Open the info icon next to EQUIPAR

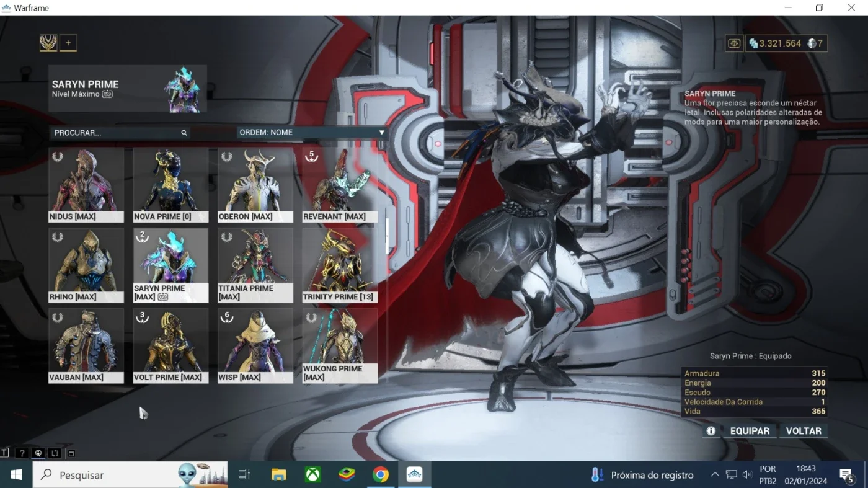(711, 431)
